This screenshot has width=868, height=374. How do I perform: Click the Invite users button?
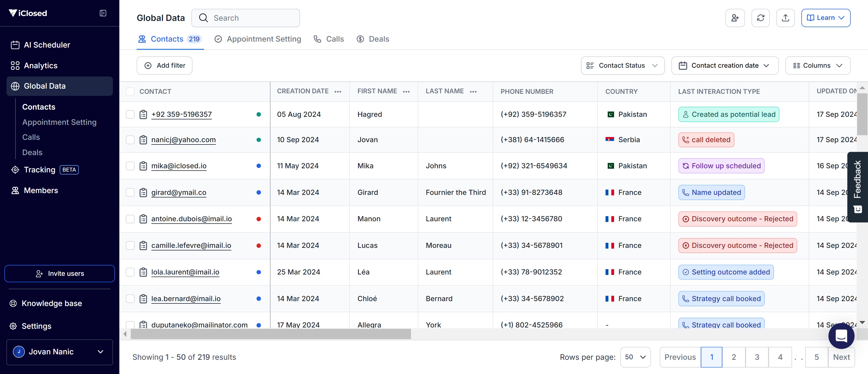[60, 273]
